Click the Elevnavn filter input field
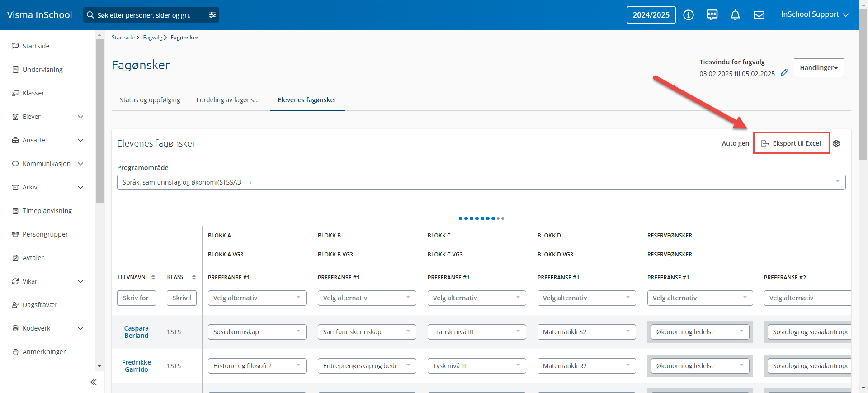The image size is (868, 393). pyautogui.click(x=137, y=298)
